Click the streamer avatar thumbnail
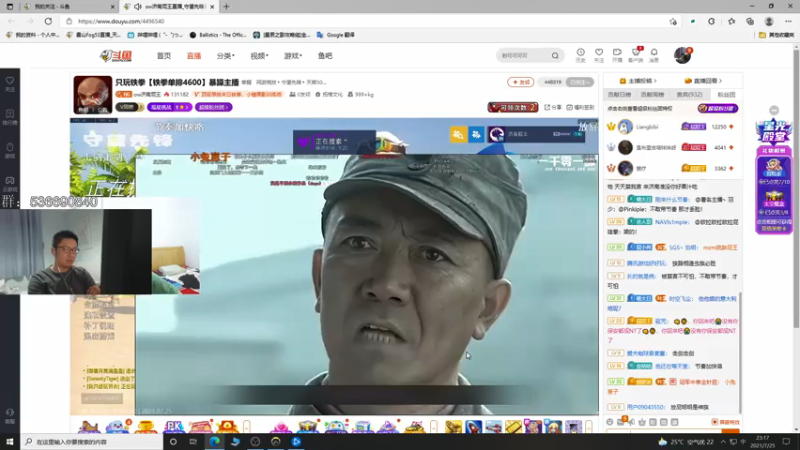The image size is (800, 450). 92,95
